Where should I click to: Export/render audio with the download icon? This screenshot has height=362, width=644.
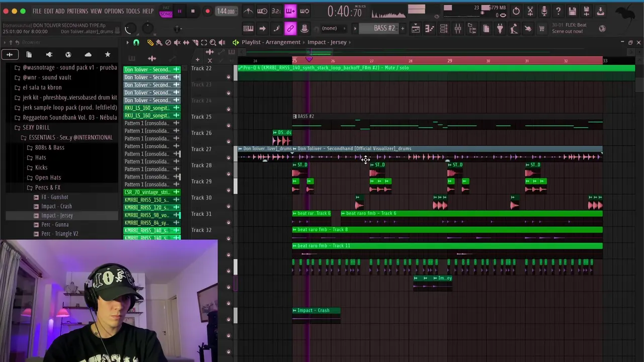600,11
